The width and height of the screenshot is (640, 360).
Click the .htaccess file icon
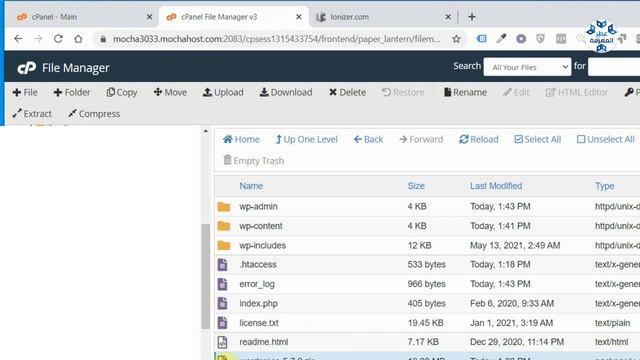(222, 264)
